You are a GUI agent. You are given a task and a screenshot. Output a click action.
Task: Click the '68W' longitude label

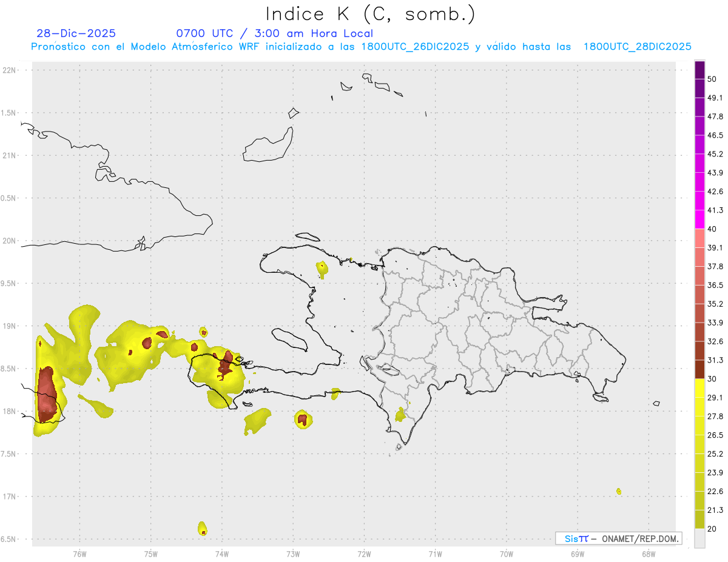coord(649,554)
